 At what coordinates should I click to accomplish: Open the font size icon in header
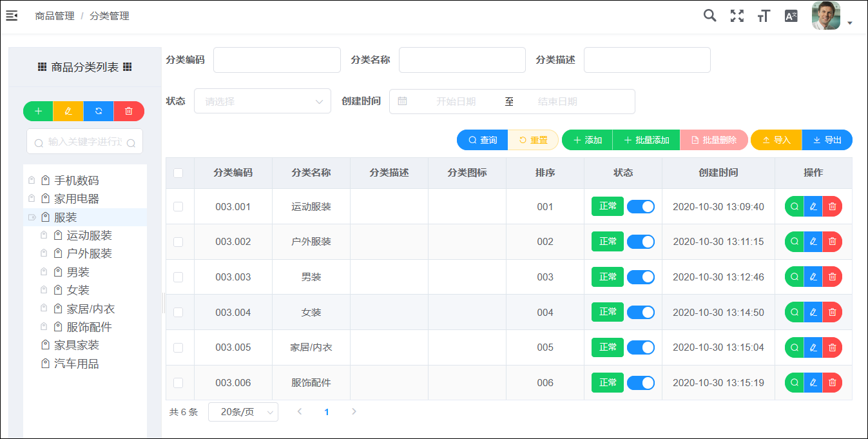pyautogui.click(x=764, y=16)
